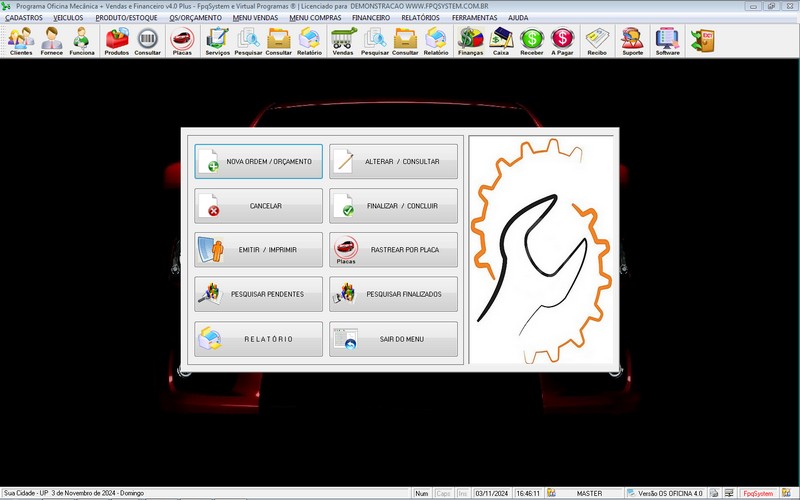This screenshot has height=500, width=800.
Task: Click 'Sua Cidade - UF' status bar text
Action: pos(26,493)
